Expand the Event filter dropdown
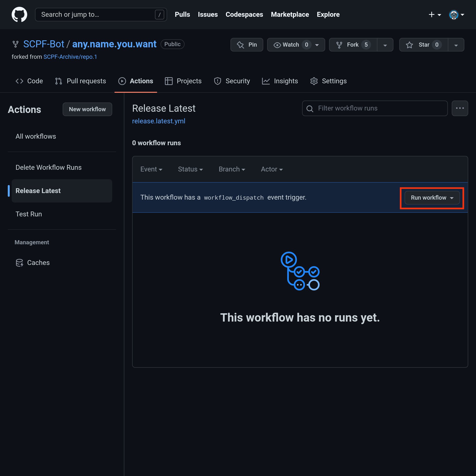The height and width of the screenshot is (476, 476). 151,169
